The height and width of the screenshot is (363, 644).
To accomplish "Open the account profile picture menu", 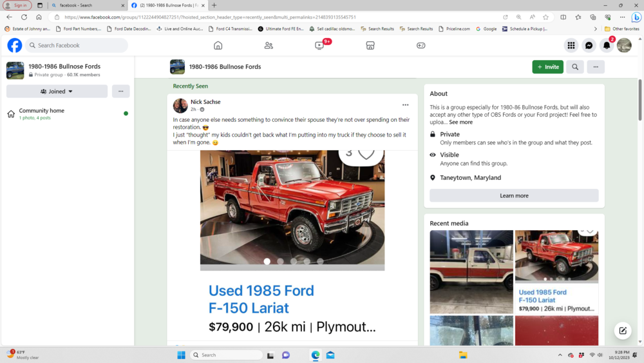I will tap(624, 45).
